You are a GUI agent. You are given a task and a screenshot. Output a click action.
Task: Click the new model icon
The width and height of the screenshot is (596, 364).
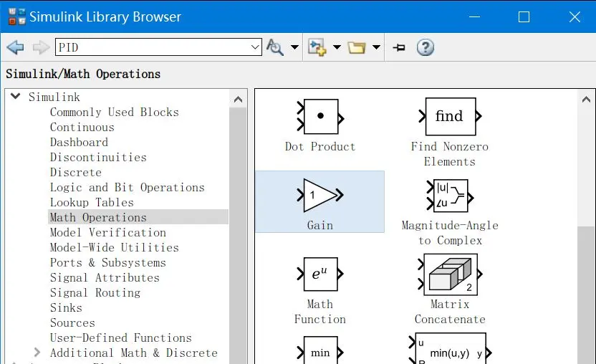(x=317, y=47)
